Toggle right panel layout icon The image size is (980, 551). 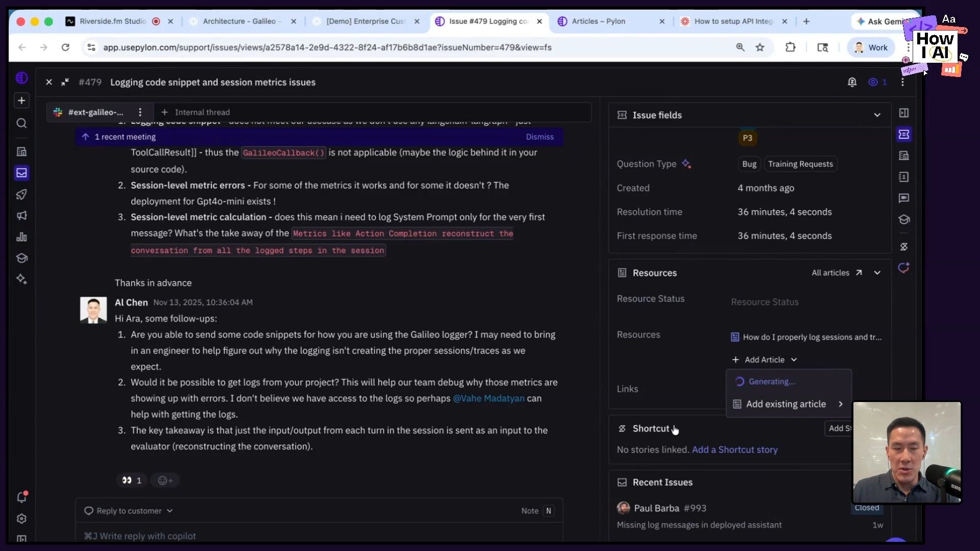click(x=904, y=113)
